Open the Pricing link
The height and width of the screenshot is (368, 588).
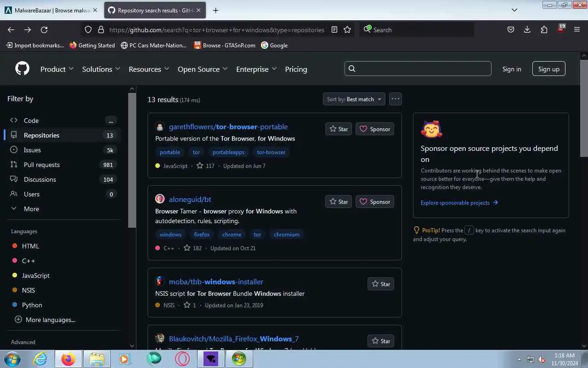pos(296,69)
